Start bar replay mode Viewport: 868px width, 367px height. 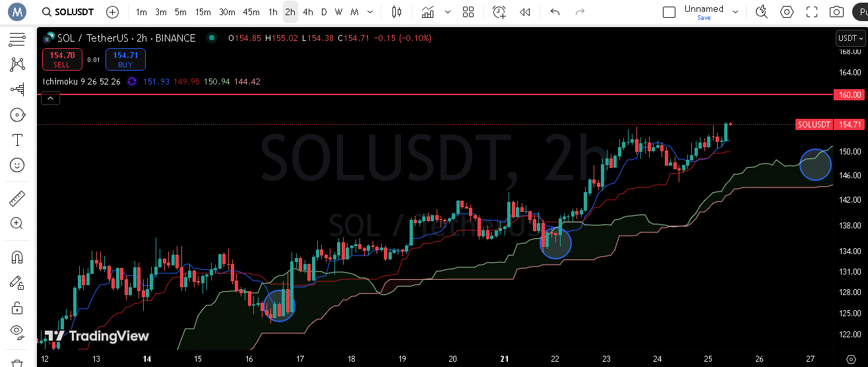pyautogui.click(x=525, y=12)
